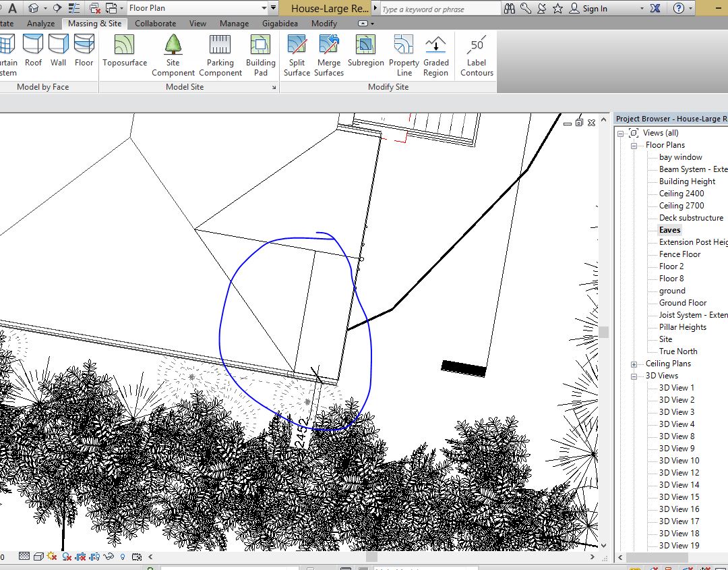The width and height of the screenshot is (728, 570).
Task: Collapse the Floor Plans tree node
Action: (x=634, y=145)
